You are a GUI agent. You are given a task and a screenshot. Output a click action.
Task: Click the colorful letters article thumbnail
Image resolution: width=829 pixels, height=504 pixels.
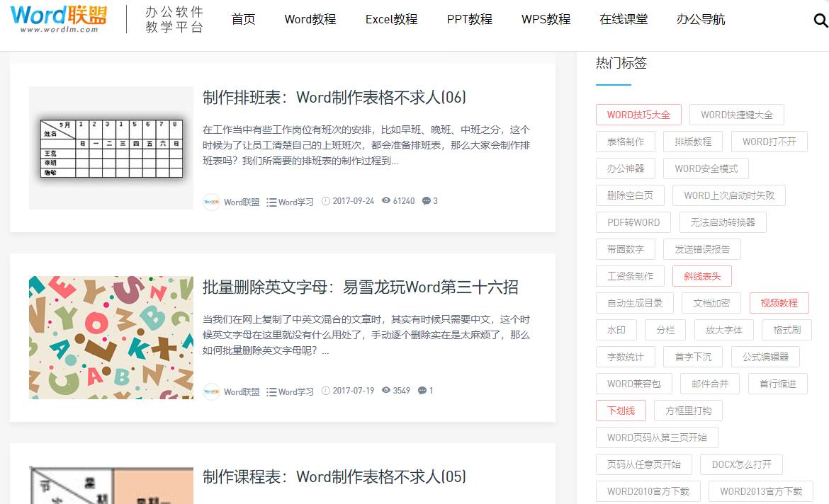click(111, 337)
